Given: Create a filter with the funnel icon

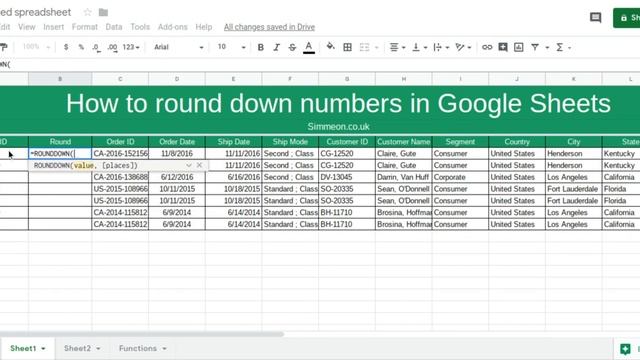Looking at the screenshot, I should [535, 47].
